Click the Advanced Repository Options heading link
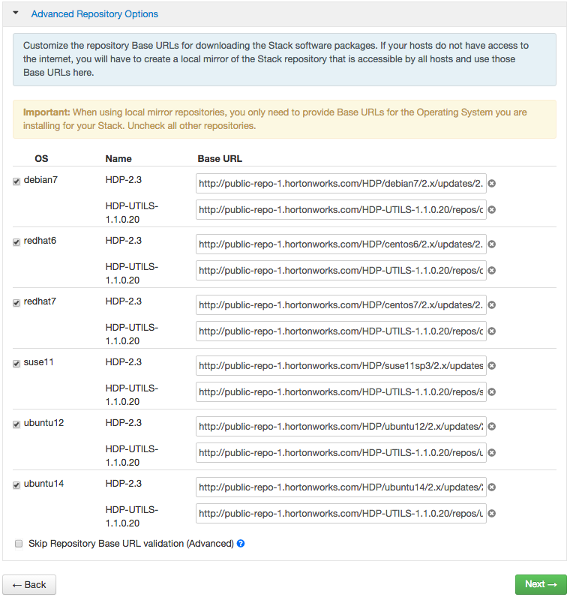Screen dimensions: 570x600 [x=94, y=14]
